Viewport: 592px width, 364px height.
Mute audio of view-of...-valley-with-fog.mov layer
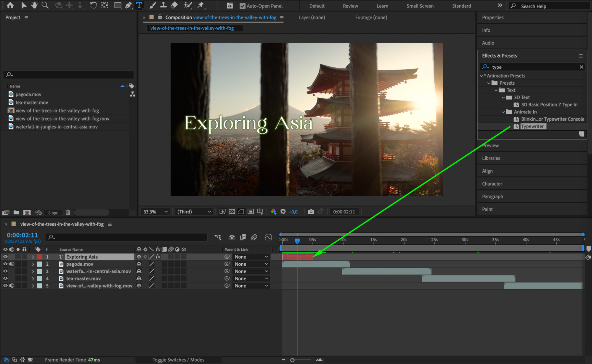(12, 286)
